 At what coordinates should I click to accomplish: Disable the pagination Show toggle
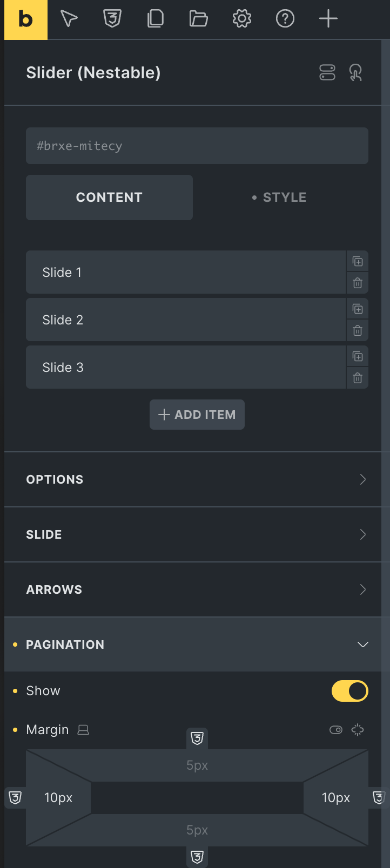349,690
